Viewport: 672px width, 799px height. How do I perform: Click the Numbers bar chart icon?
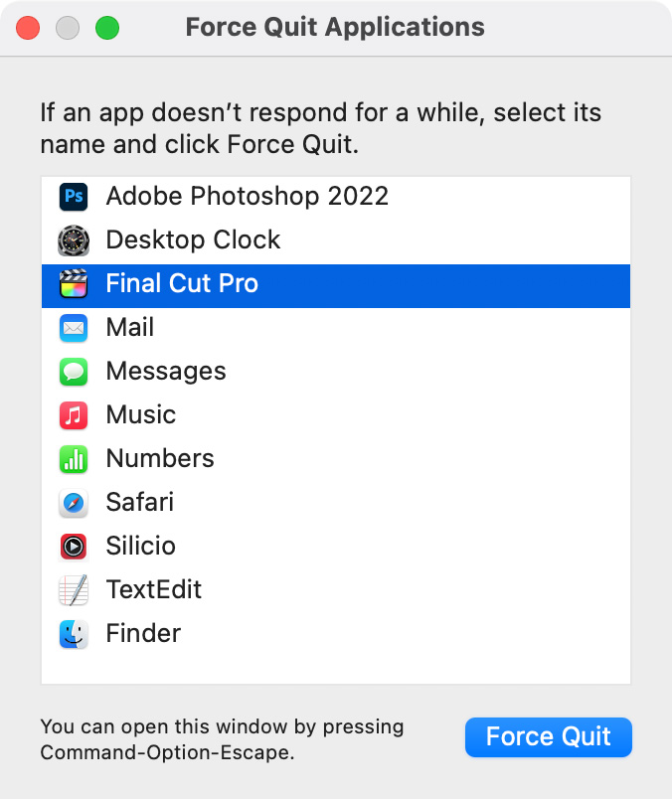tap(74, 459)
